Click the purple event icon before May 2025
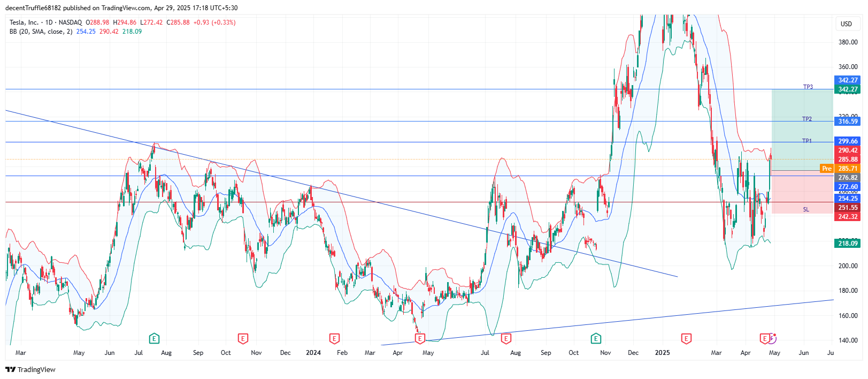Screen dimensions: 868x379 coord(773,338)
